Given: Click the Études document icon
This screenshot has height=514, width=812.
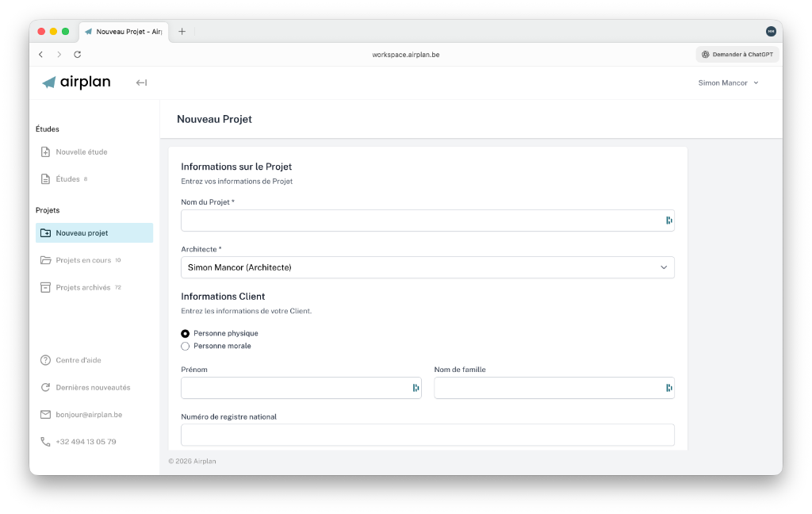Looking at the screenshot, I should tap(45, 178).
